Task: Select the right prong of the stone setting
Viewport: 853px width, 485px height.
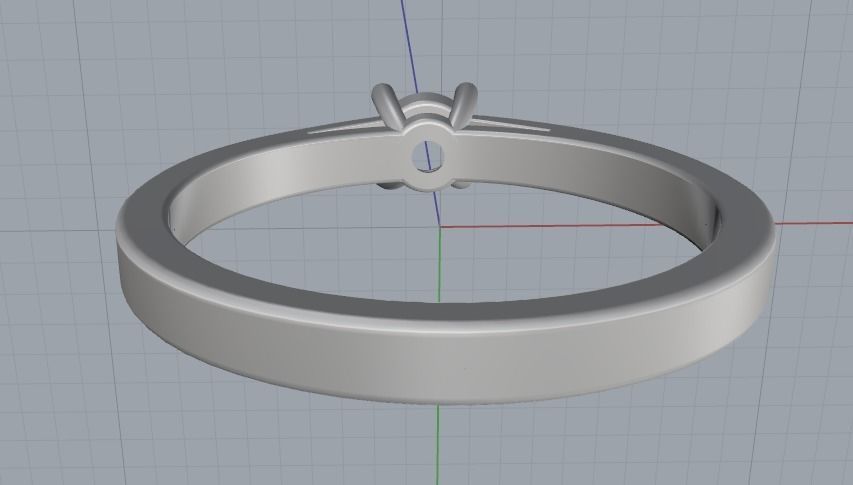Action: (x=463, y=105)
